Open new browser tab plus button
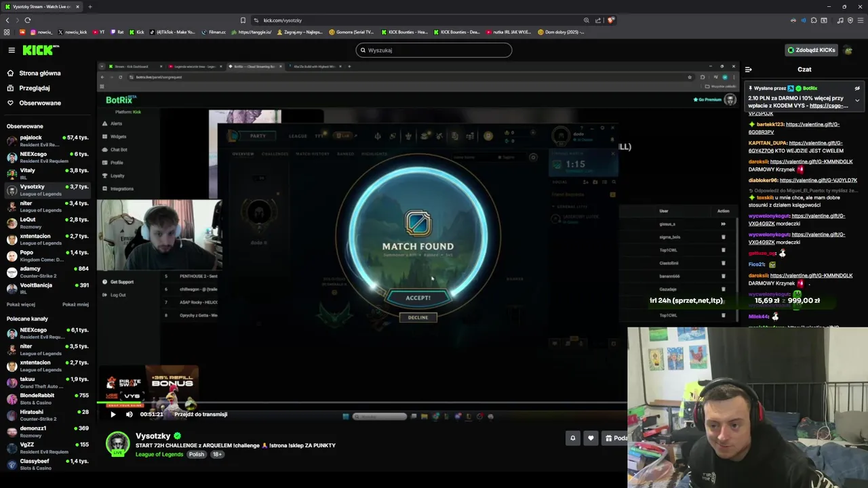Image resolution: width=868 pixels, height=488 pixels. point(90,7)
